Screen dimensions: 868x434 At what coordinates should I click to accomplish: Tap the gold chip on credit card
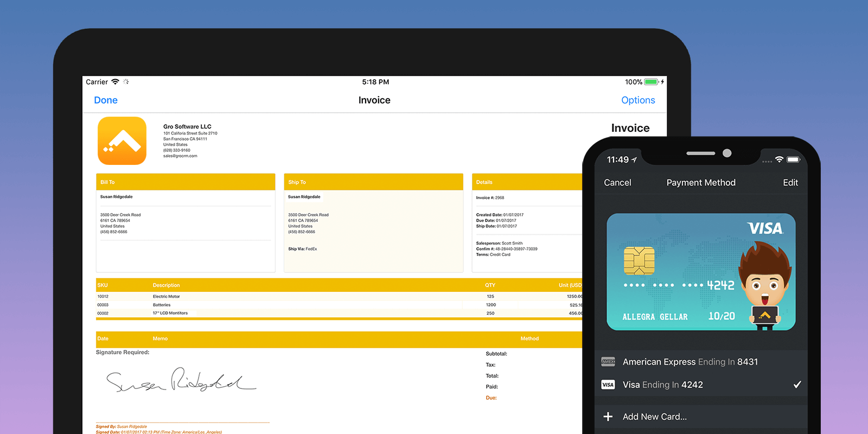(x=639, y=260)
